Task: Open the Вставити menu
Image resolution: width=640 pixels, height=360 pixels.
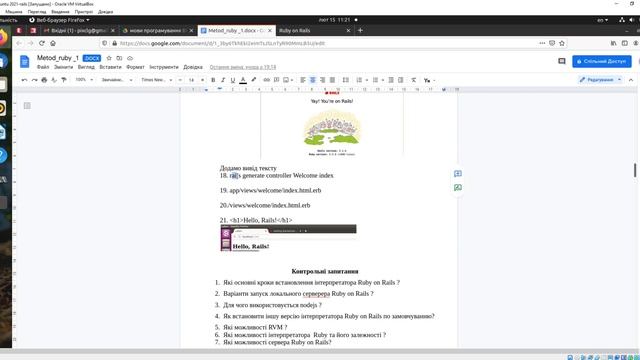Action: click(x=110, y=67)
